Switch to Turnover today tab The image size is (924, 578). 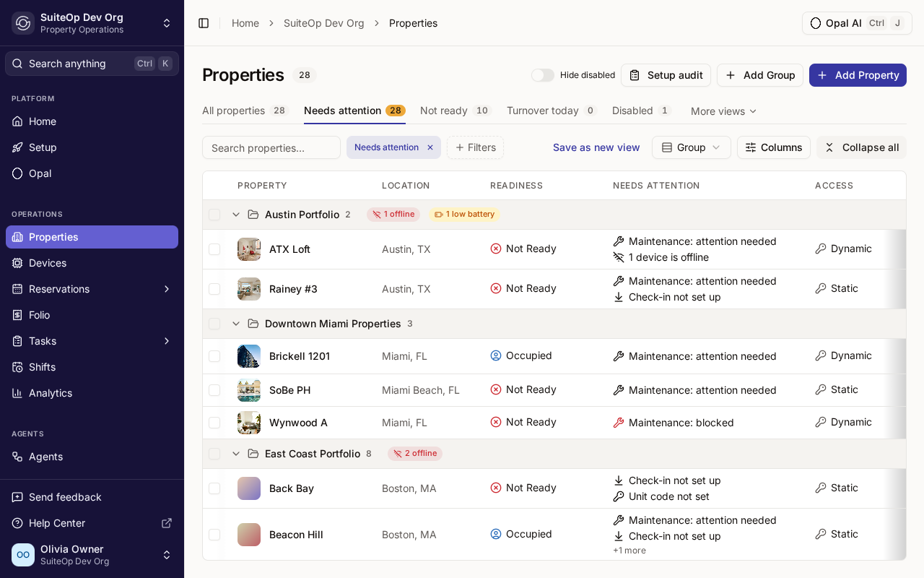tap(552, 111)
